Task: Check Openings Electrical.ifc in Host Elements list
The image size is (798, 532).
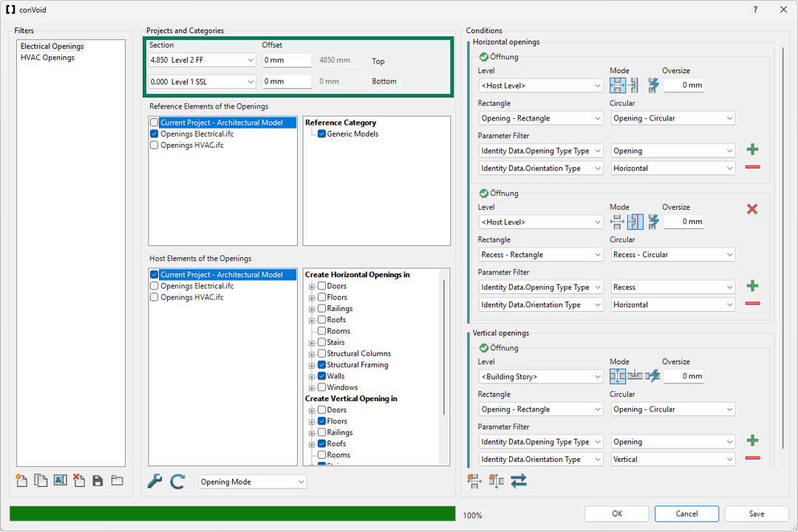Action: pyautogui.click(x=154, y=286)
